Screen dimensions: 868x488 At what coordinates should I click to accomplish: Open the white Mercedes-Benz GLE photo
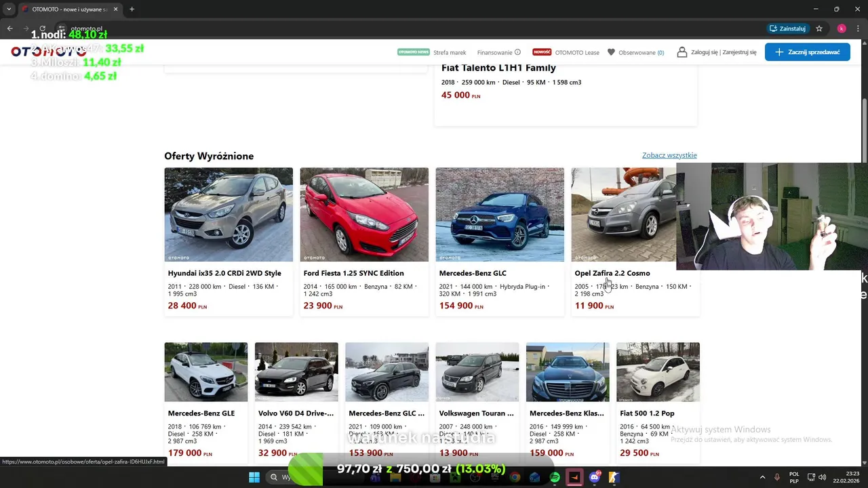click(x=206, y=372)
